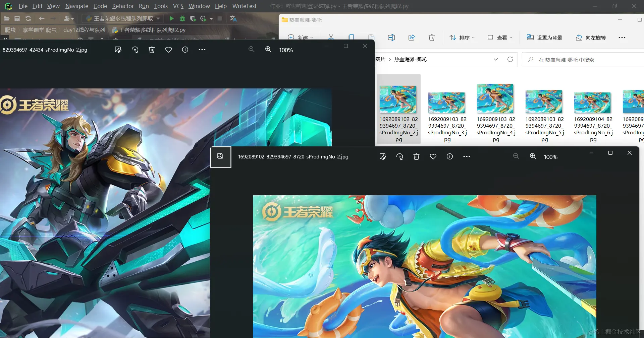Open the File menu in PyCharm
Viewport: 644px width, 338px height.
coord(23,6)
